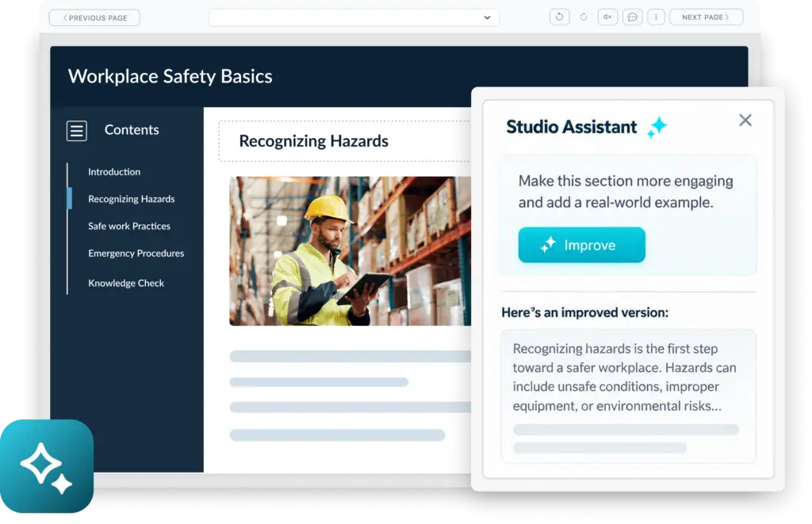812x524 pixels.
Task: Click the reload arrow icon
Action: (584, 17)
